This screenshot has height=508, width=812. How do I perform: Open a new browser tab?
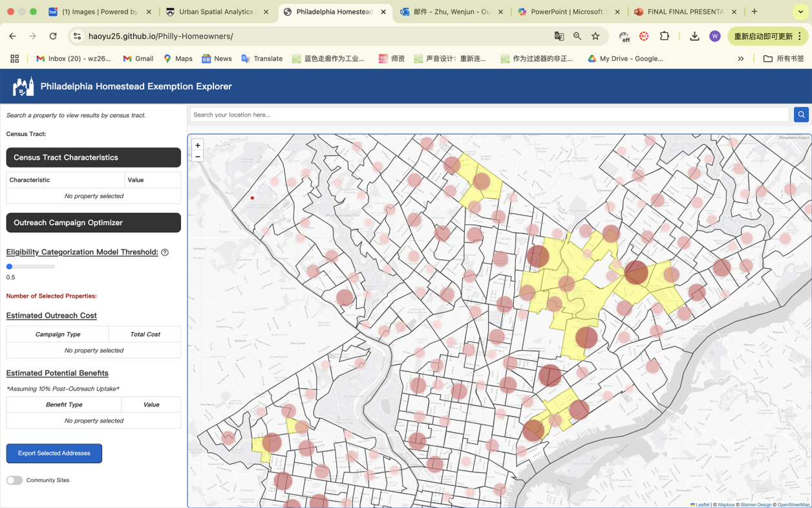[x=754, y=12]
